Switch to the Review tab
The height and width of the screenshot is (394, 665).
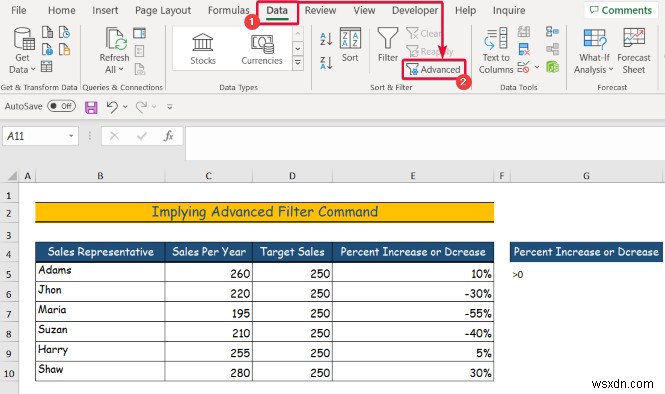click(320, 10)
